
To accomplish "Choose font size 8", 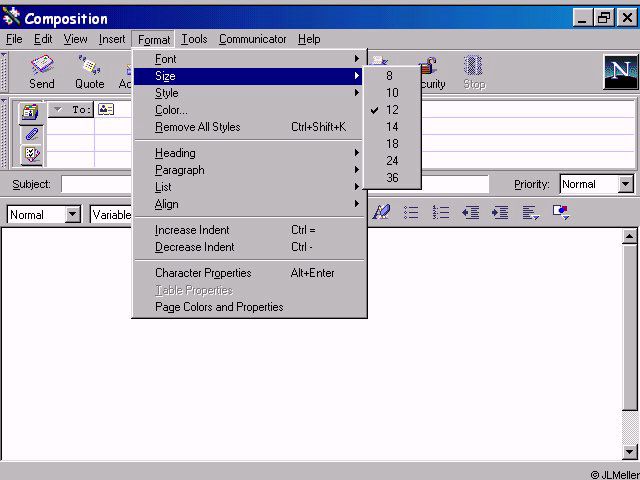I will point(392,76).
